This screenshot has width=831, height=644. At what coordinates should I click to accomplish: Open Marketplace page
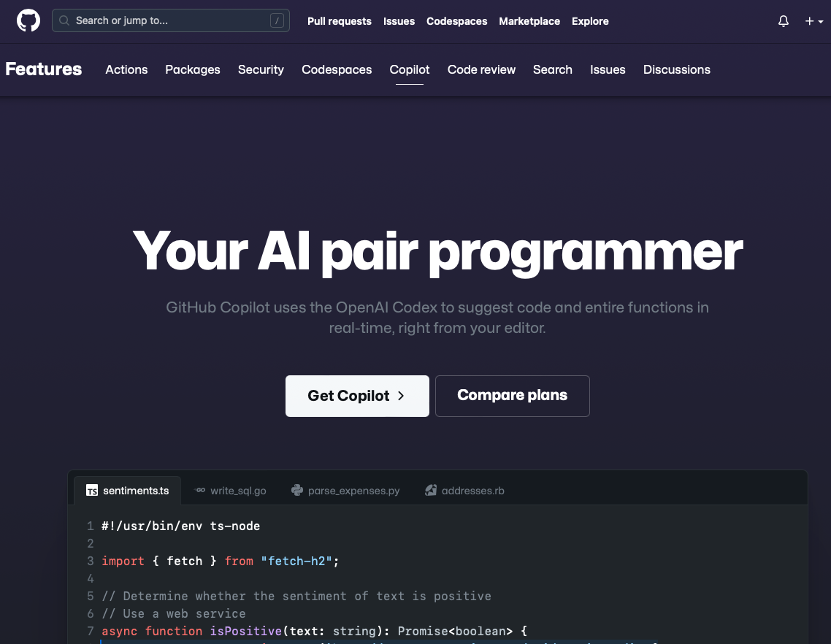[529, 21]
